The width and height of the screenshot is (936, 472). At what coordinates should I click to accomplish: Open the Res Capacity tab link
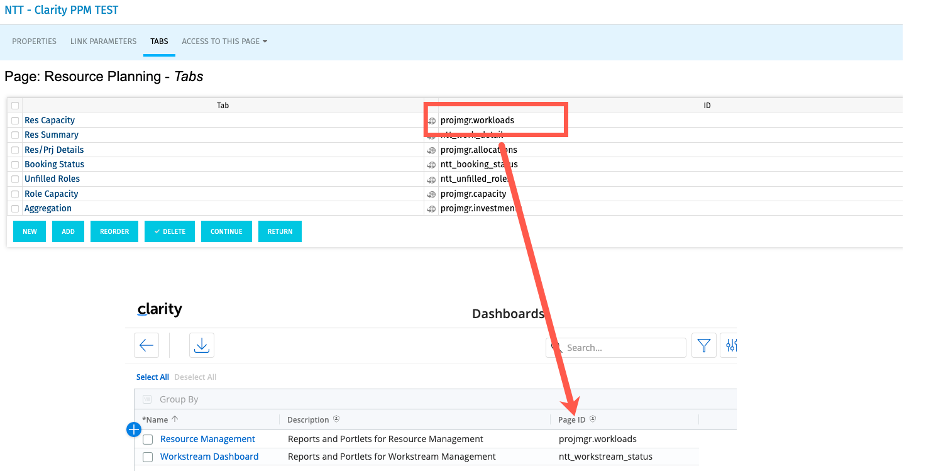(50, 120)
